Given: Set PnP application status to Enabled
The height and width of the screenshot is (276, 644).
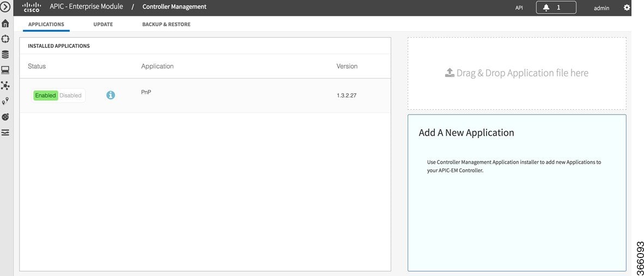Looking at the screenshot, I should coord(46,95).
